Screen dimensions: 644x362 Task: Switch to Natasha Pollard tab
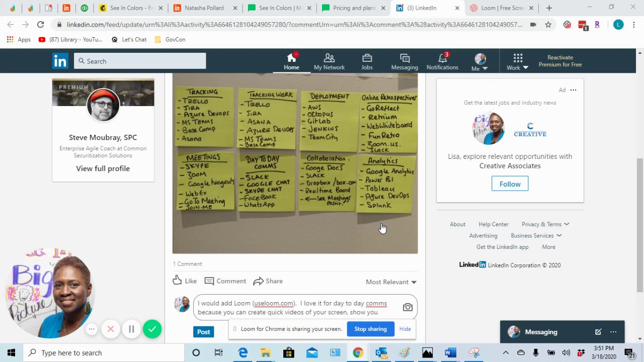coord(204,8)
